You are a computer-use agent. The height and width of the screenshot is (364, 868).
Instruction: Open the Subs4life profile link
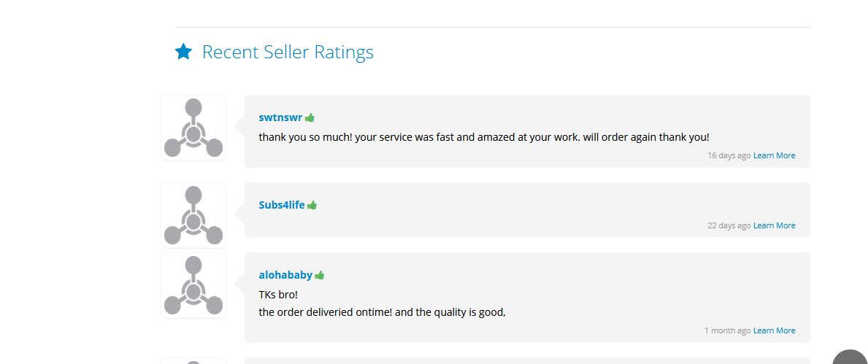coord(282,205)
